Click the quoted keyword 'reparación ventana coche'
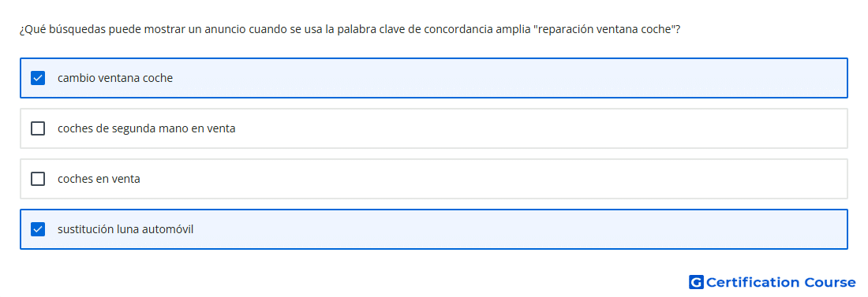868x297 pixels. pyautogui.click(x=604, y=29)
